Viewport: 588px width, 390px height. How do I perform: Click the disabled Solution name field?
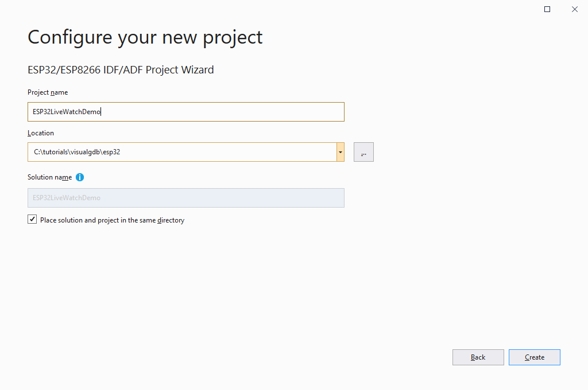tap(186, 198)
